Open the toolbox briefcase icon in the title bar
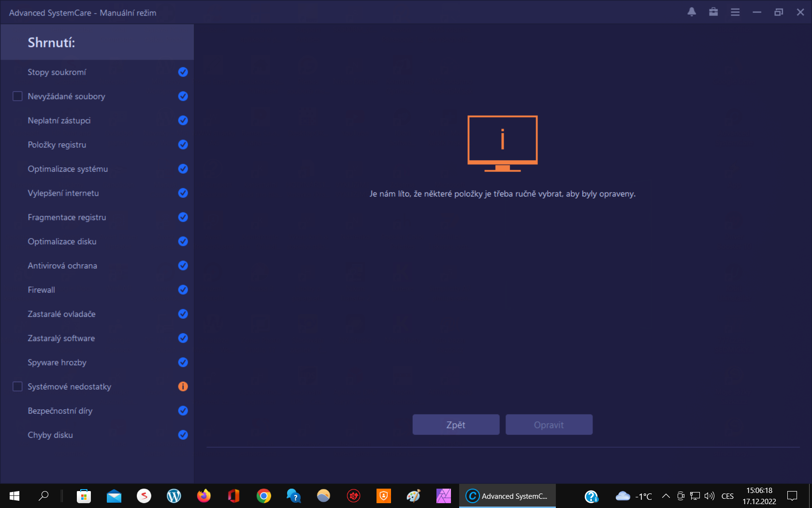Image resolution: width=812 pixels, height=508 pixels. point(713,12)
